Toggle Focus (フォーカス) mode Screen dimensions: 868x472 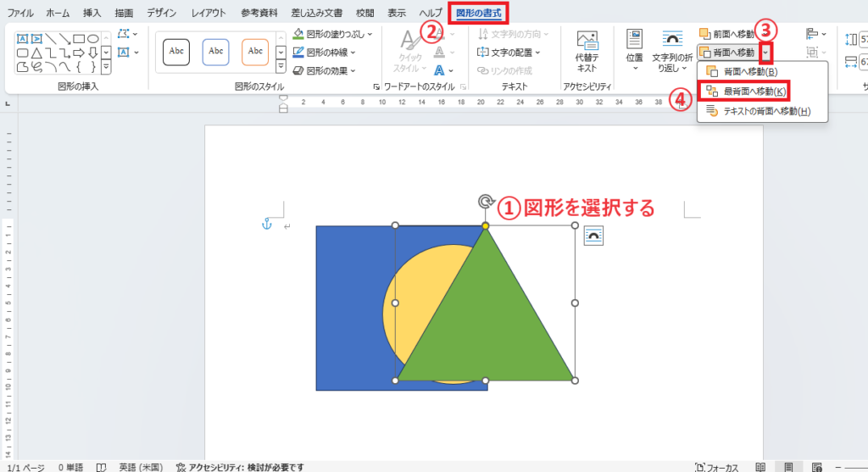(716, 467)
